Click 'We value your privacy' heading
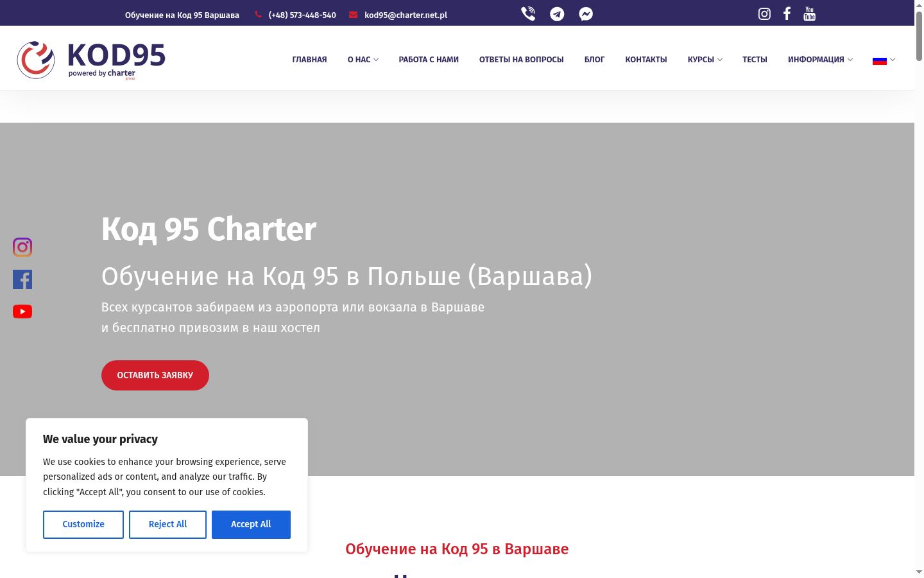 pyautogui.click(x=100, y=439)
